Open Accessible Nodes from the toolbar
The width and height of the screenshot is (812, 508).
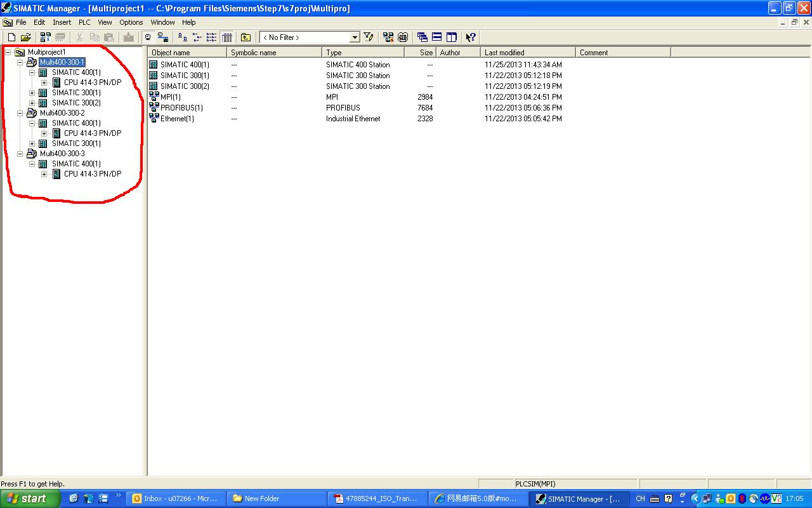point(46,37)
